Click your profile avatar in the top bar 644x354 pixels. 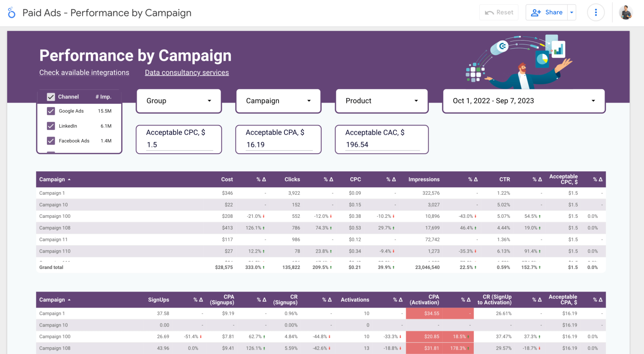click(626, 12)
